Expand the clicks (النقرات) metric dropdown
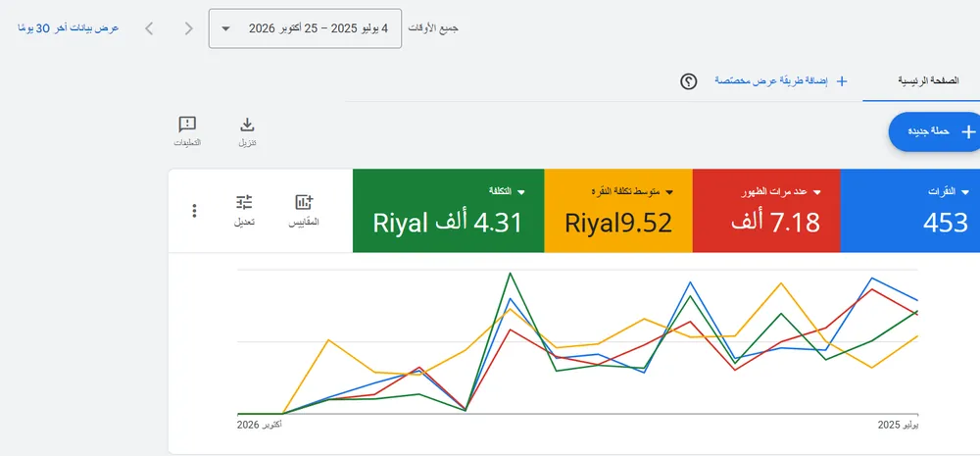980x456 pixels. pyautogui.click(x=967, y=192)
